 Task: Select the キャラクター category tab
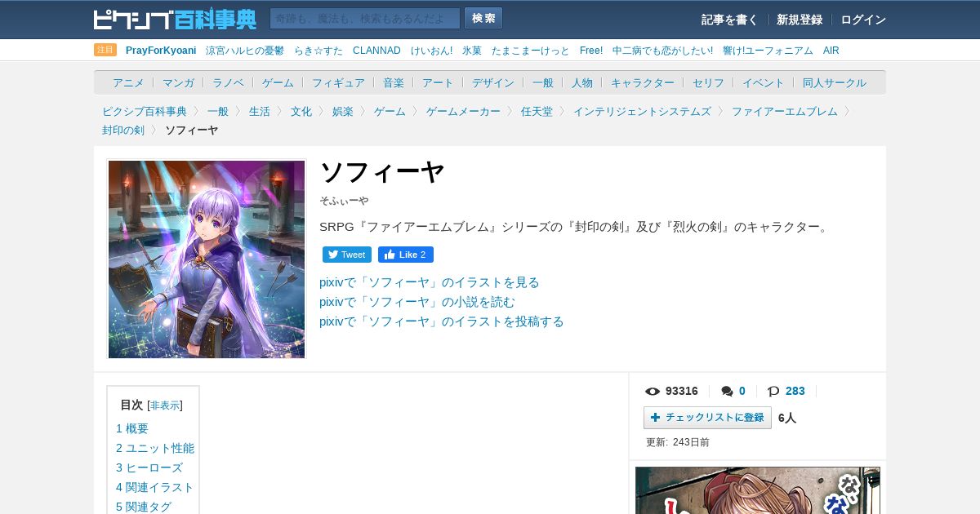click(x=643, y=82)
